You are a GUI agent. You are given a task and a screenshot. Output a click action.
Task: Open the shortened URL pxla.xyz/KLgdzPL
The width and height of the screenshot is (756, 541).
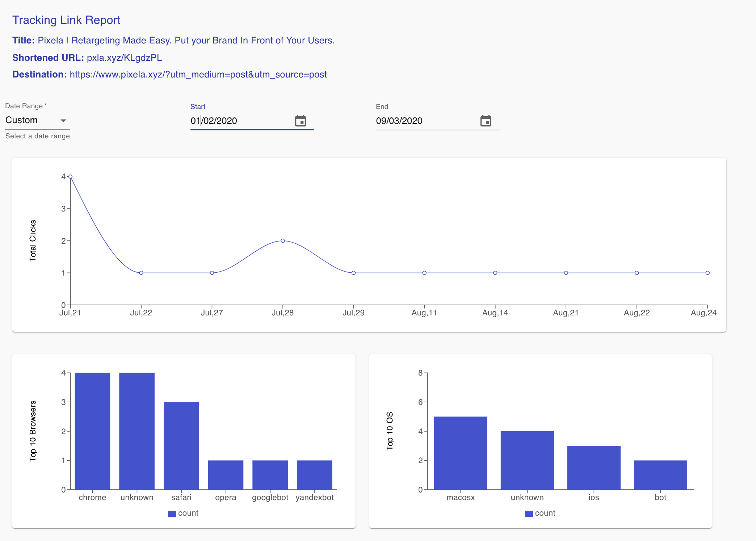pos(124,58)
